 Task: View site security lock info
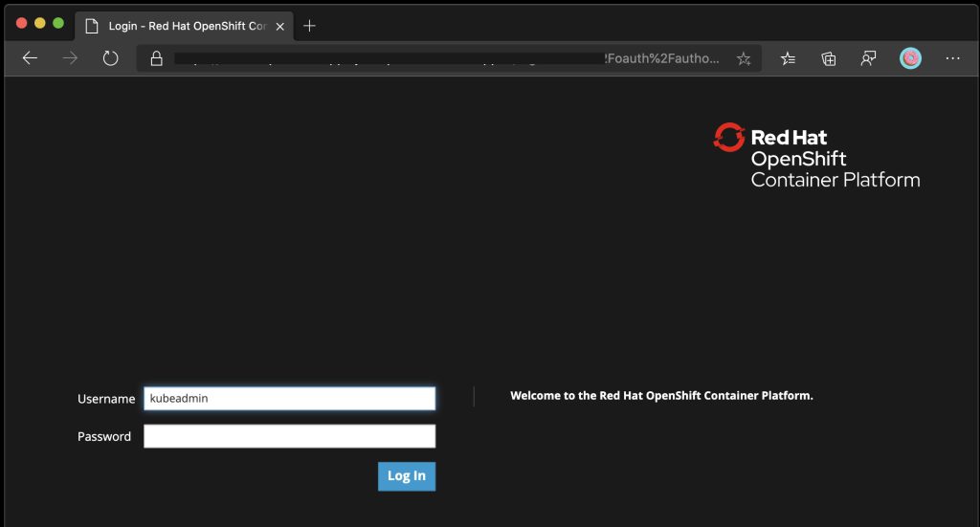[156, 58]
